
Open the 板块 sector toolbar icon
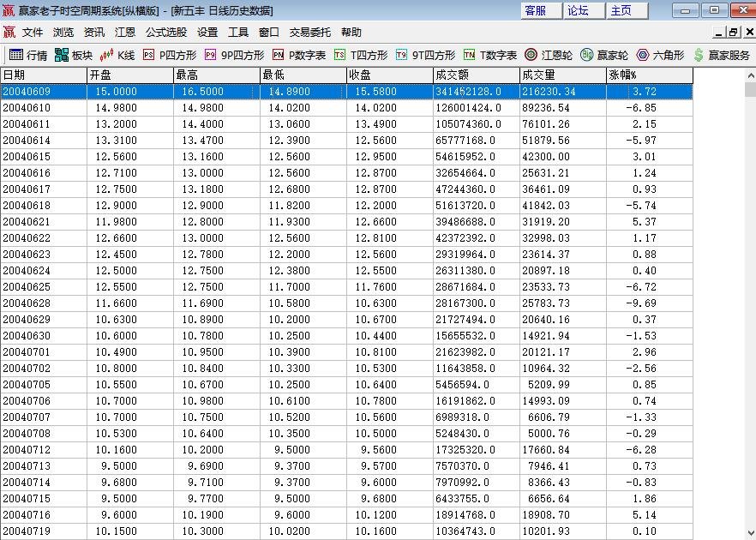pos(61,55)
